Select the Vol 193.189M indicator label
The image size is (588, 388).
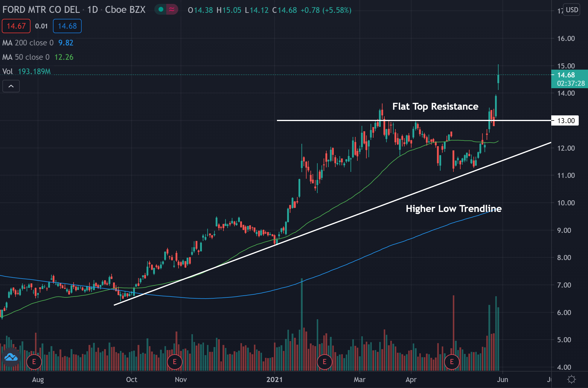[x=26, y=71]
